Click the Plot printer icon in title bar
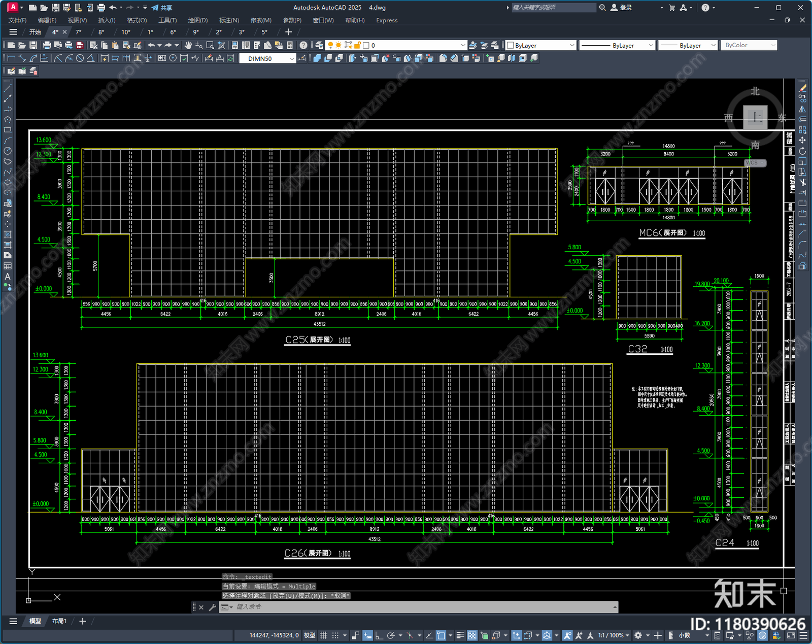The image size is (812, 644). point(101,8)
